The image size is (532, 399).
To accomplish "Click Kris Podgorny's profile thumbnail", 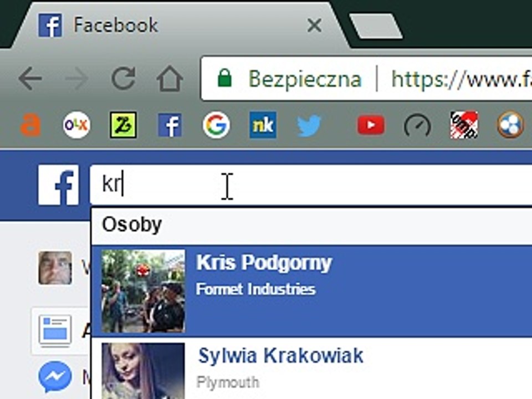I will pos(143,291).
